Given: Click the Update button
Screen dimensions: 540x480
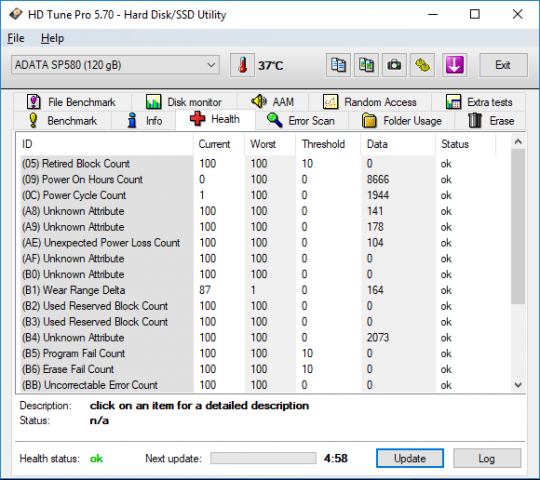Looking at the screenshot, I should 410,458.
